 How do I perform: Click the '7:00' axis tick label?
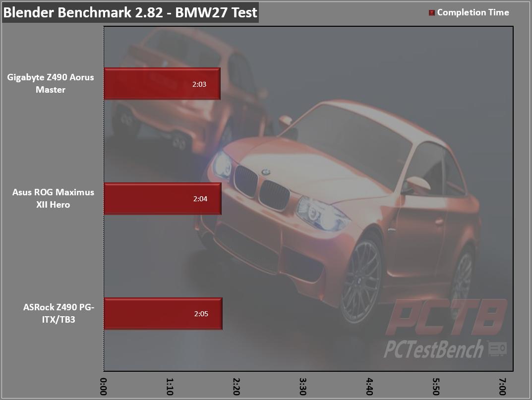pyautogui.click(x=502, y=387)
